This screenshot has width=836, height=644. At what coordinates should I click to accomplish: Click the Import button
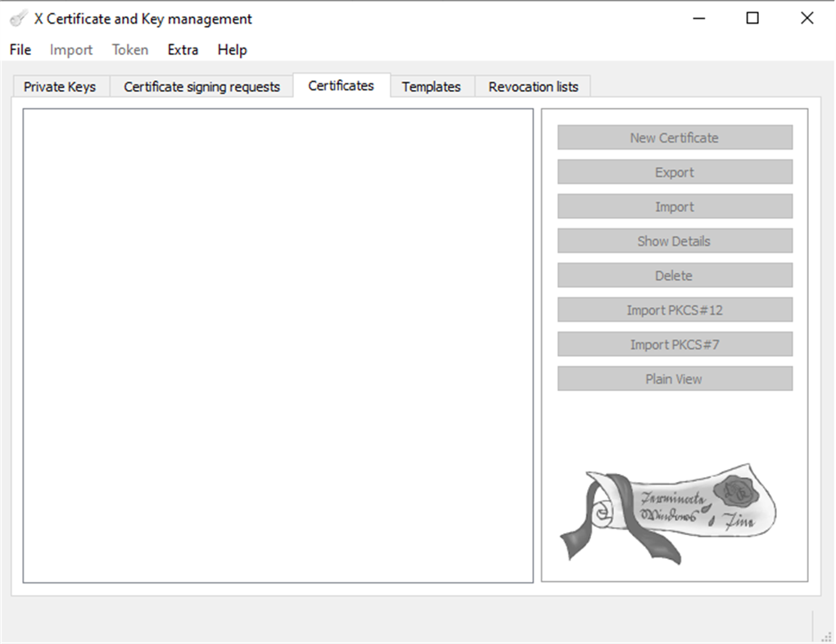pos(674,206)
